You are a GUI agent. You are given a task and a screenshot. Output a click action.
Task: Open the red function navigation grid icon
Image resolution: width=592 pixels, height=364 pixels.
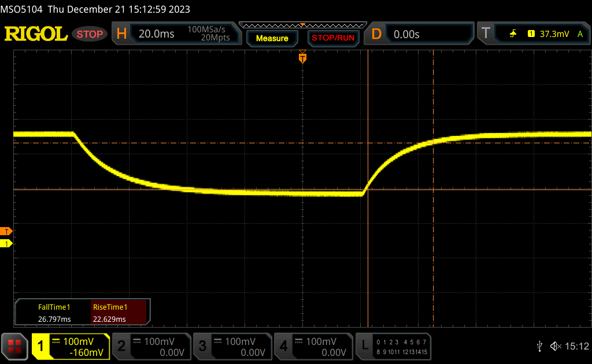(x=14, y=346)
